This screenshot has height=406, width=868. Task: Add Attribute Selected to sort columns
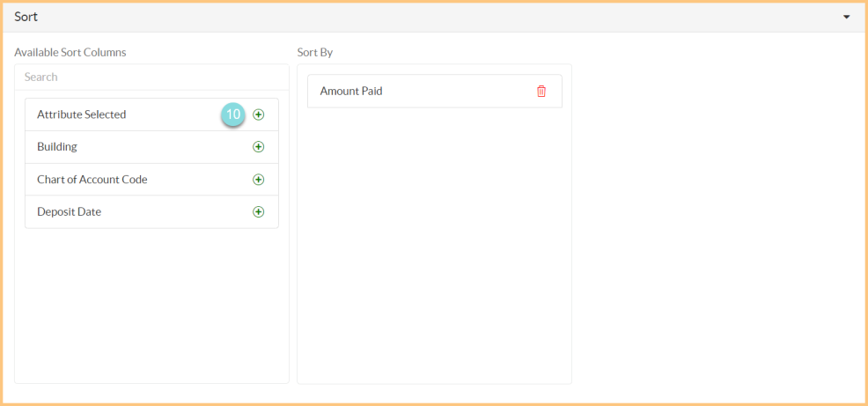[x=259, y=114]
